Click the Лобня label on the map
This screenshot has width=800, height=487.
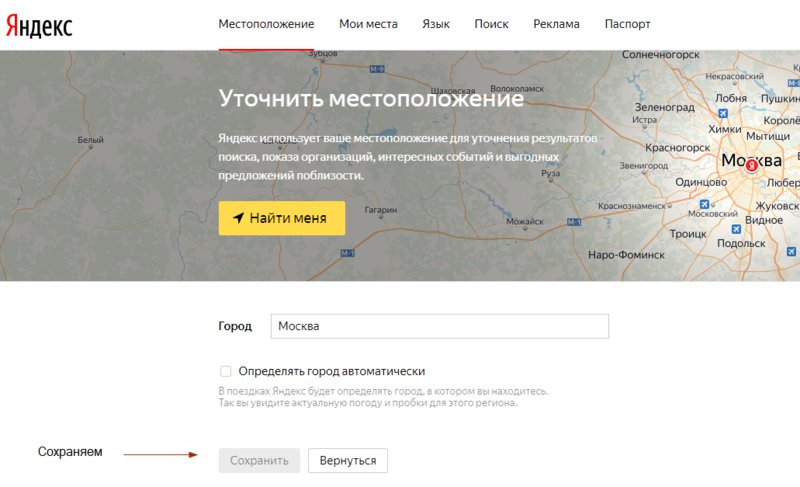731,98
